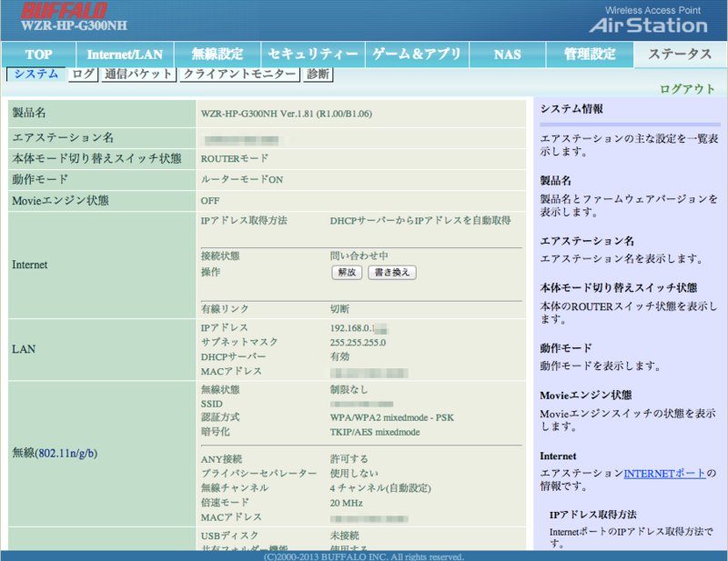Screen dimensions: 728x561
Task: Select the ステータス tab
Action: coord(680,55)
